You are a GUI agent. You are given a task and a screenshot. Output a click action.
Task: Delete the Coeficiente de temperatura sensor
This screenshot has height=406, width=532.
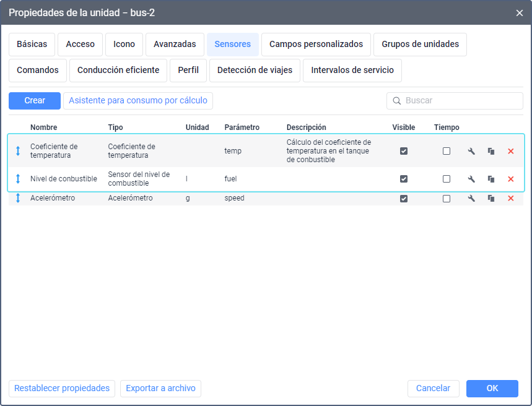[511, 151]
